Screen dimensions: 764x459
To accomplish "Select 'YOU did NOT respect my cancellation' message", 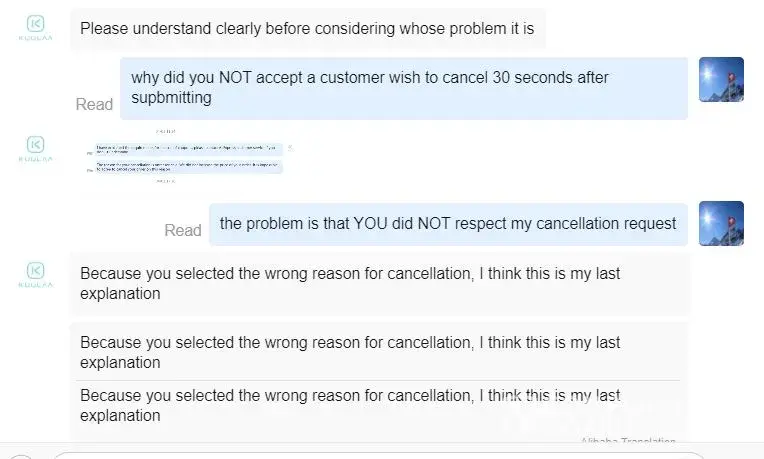I will (x=448, y=223).
